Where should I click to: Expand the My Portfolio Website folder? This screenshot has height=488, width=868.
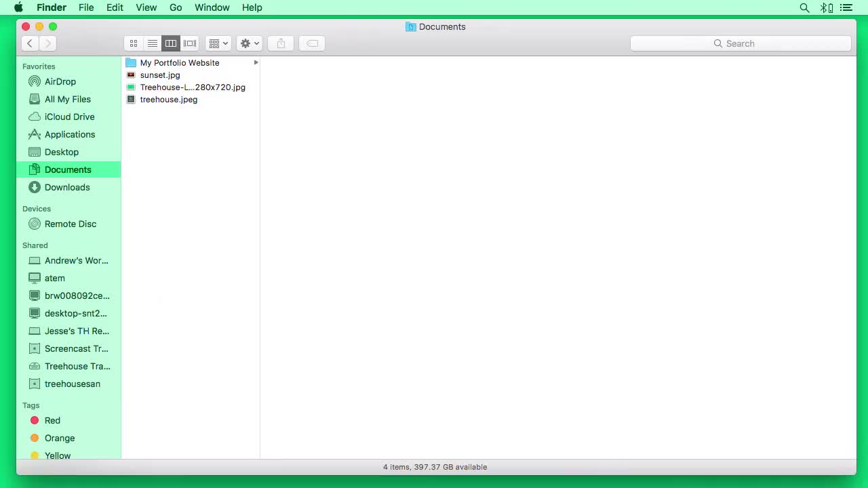click(x=256, y=62)
